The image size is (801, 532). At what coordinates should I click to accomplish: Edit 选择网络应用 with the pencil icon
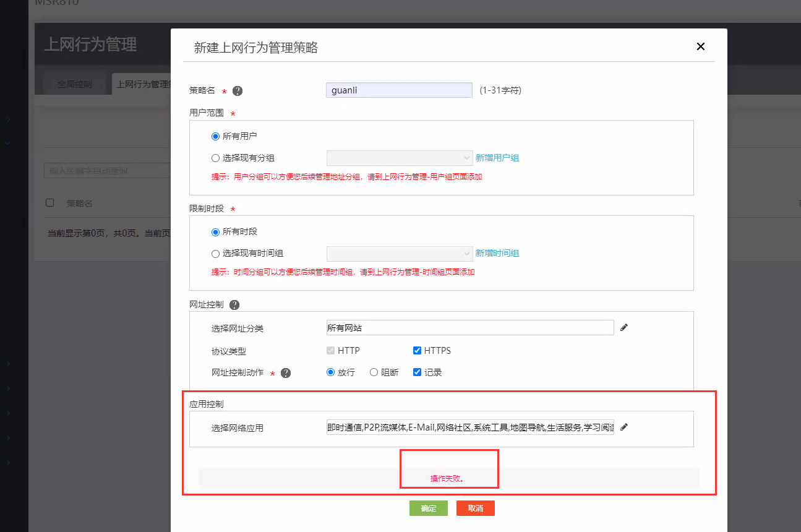coord(624,427)
